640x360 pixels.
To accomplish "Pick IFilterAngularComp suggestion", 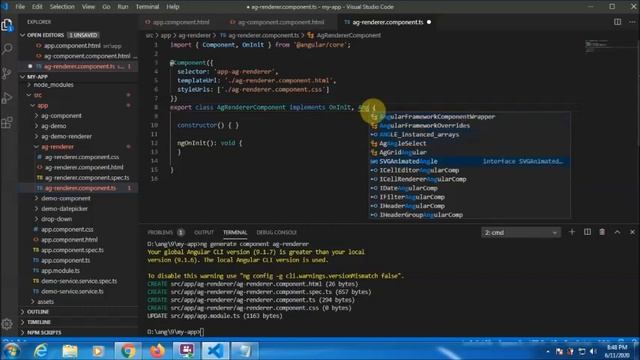I will [469, 197].
